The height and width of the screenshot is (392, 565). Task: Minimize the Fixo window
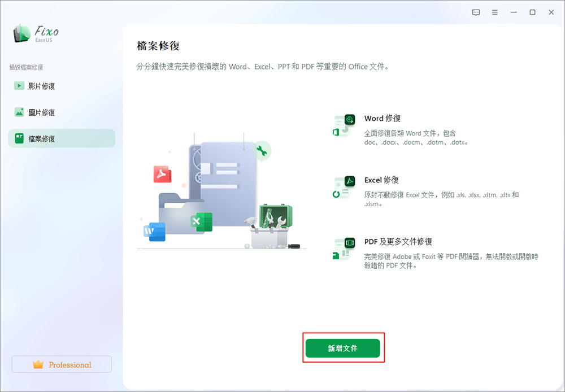point(514,12)
